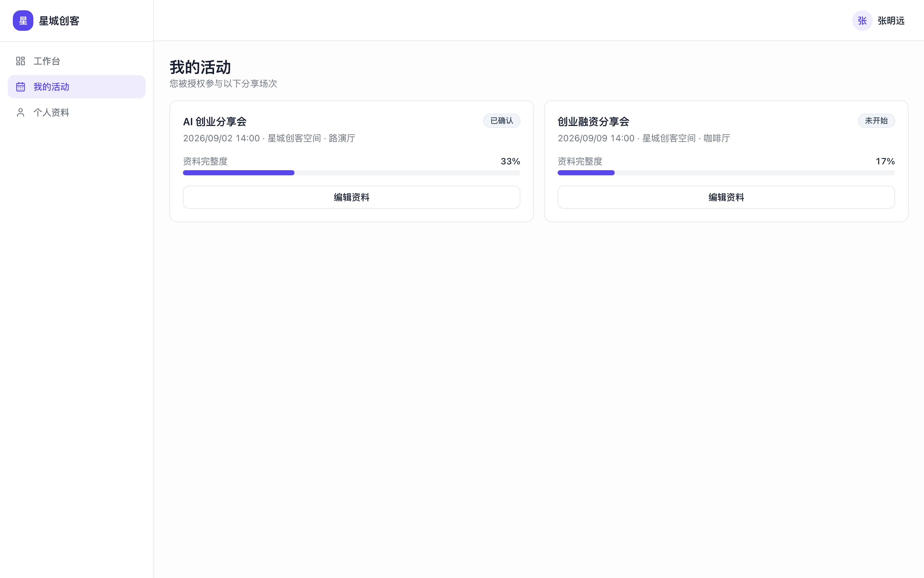Click the 星城创客 brand name text

coord(59,21)
